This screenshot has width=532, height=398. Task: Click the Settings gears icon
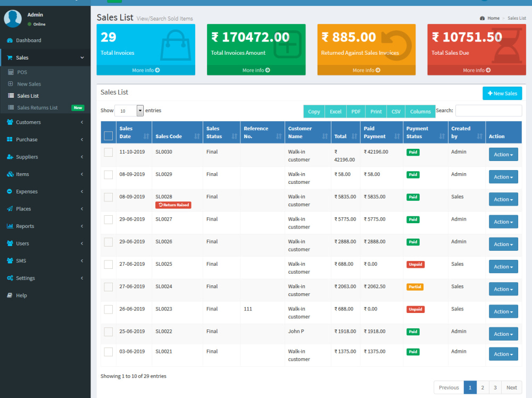[10, 278]
